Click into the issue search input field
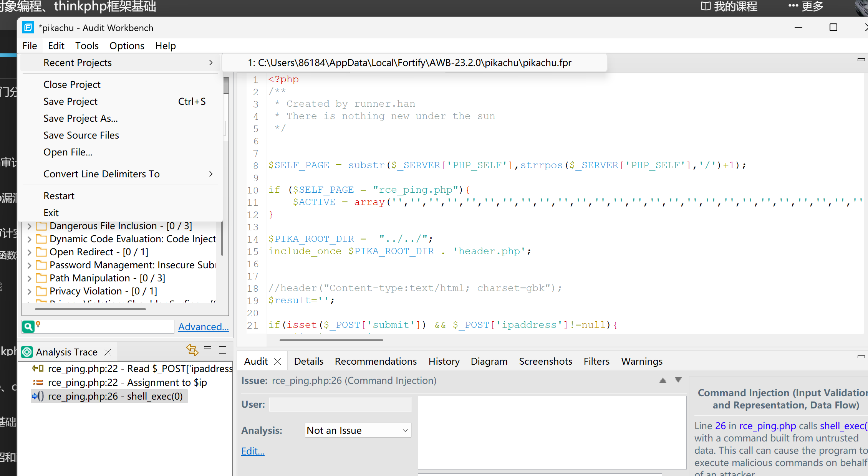 (x=108, y=327)
